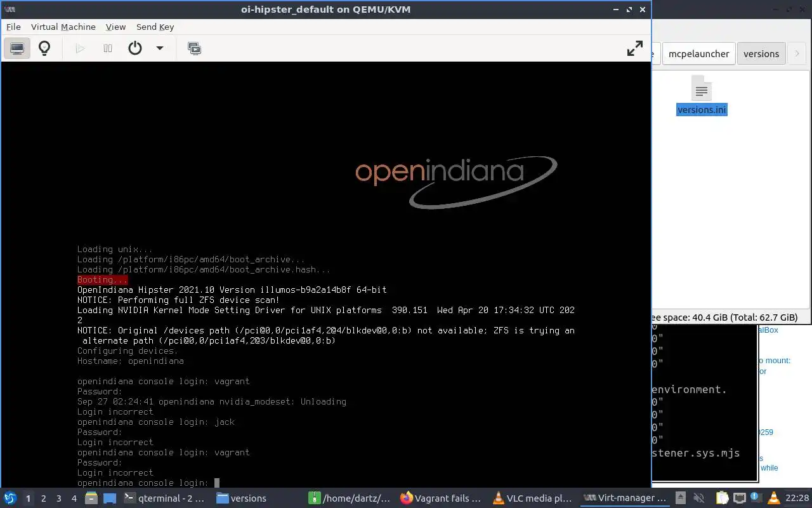Go to mcpelauncher folder in path bar
Image resolution: width=812 pixels, height=508 pixels.
click(698, 54)
